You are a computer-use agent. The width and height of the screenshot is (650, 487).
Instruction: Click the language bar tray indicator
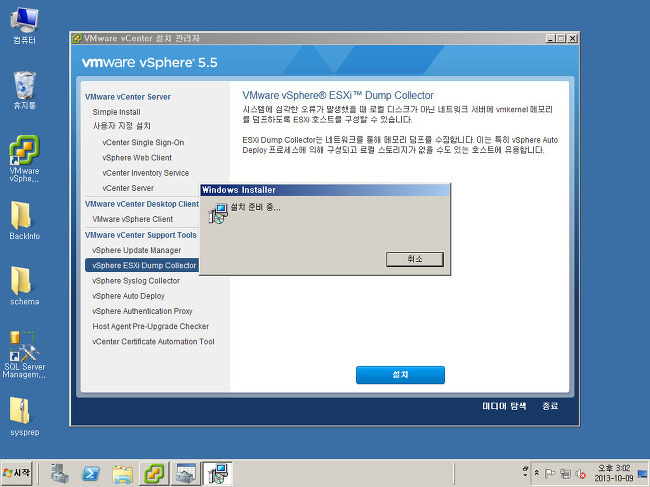[525, 472]
